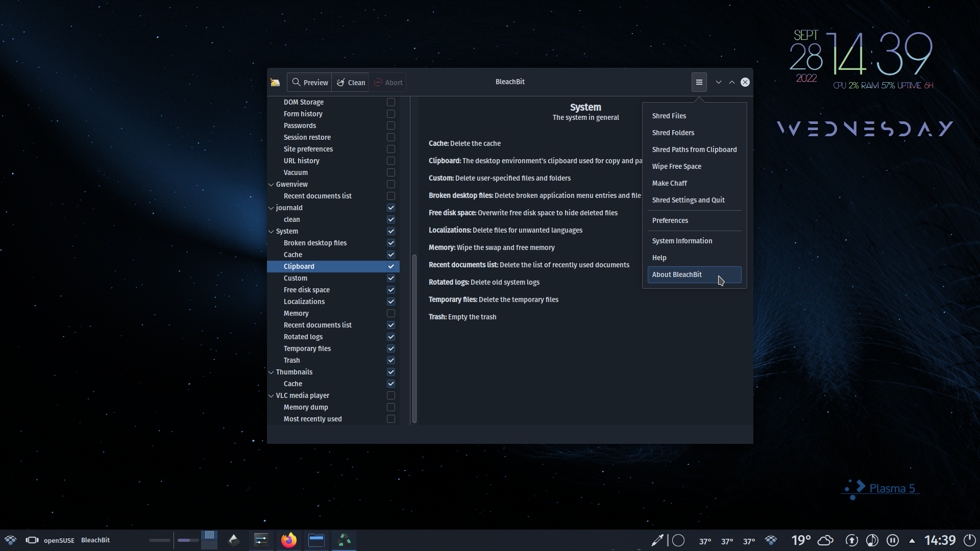Screen dimensions: 980x551
Task: Collapse the journald tree group
Action: pos(271,208)
